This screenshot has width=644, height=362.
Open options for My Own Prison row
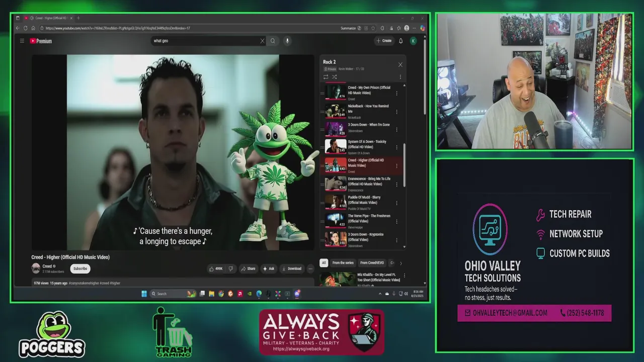click(396, 93)
